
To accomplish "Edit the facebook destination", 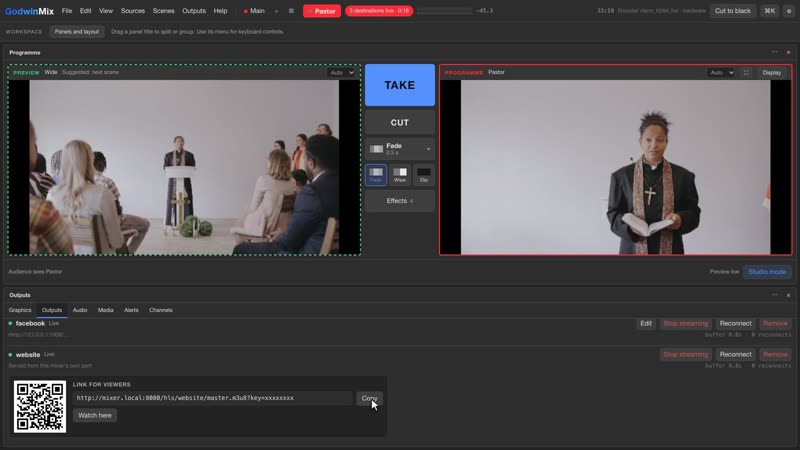I will coord(646,323).
